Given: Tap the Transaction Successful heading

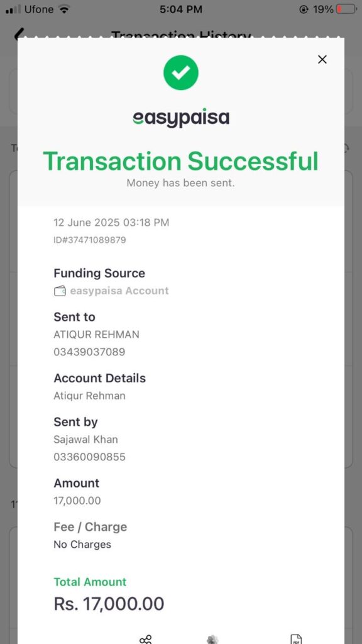Looking at the screenshot, I should [181, 160].
